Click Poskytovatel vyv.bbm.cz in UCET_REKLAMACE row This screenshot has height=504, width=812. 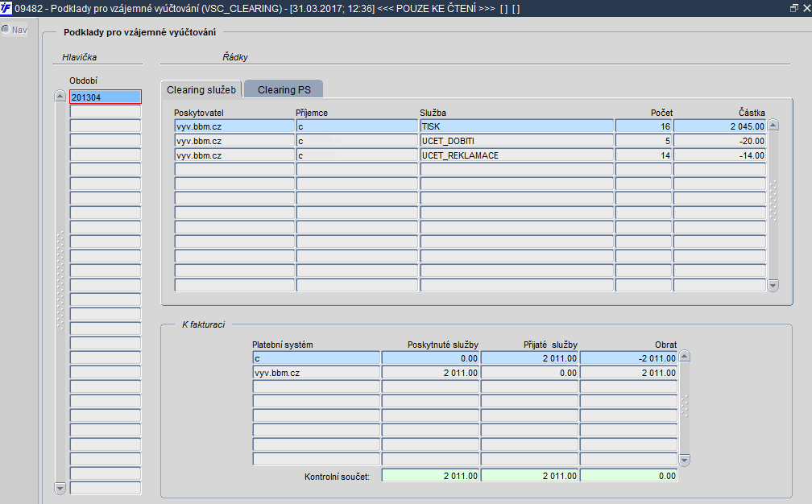coord(234,155)
